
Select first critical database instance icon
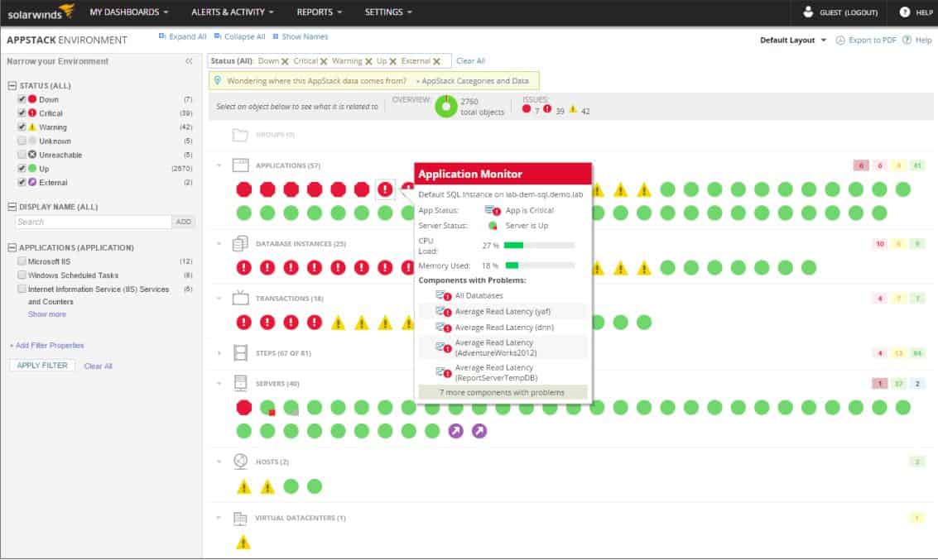[244, 268]
